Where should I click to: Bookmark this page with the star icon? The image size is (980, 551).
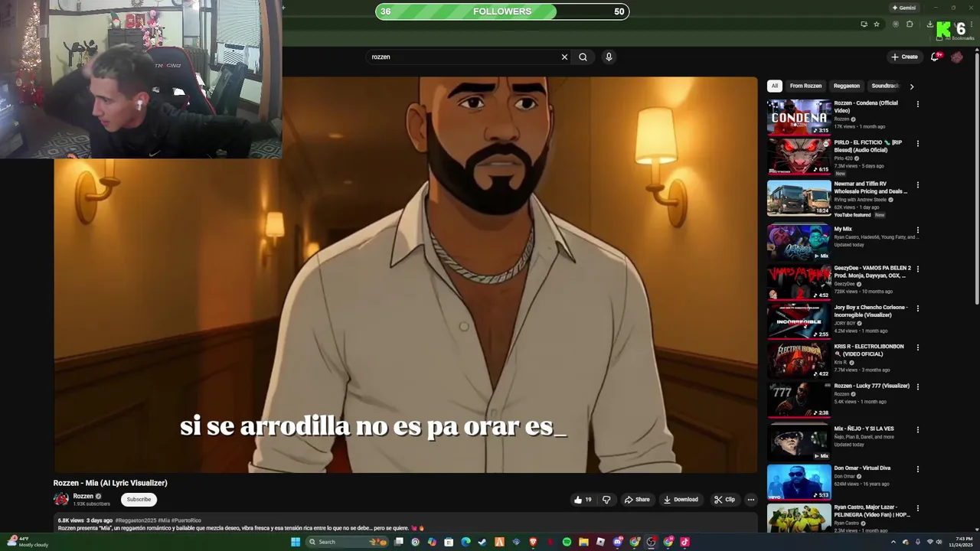[x=877, y=24]
